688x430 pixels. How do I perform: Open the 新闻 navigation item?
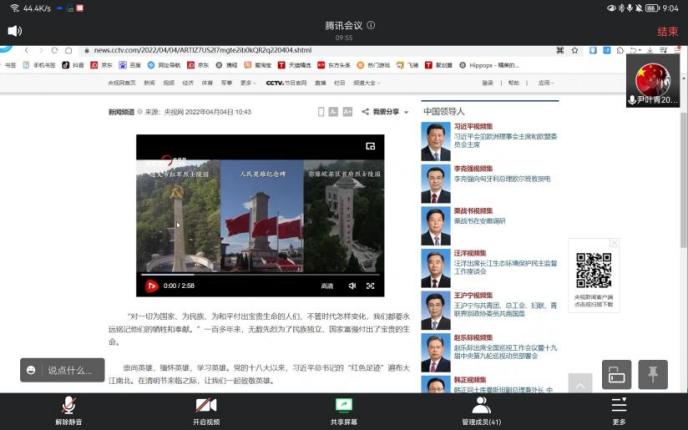(x=150, y=82)
